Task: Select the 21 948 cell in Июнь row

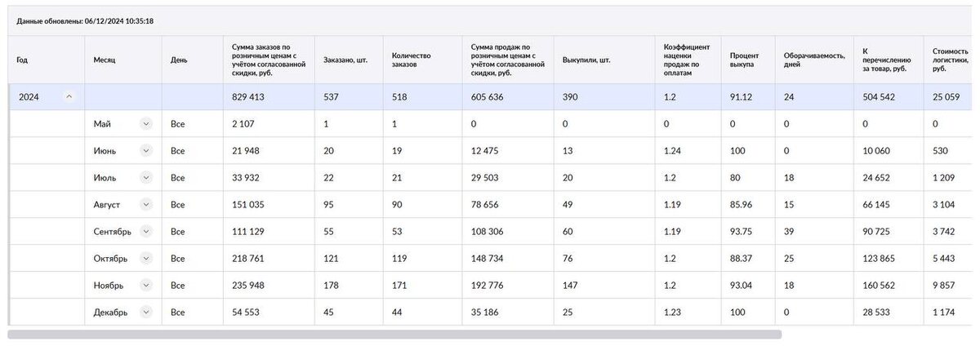Action: coord(269,150)
